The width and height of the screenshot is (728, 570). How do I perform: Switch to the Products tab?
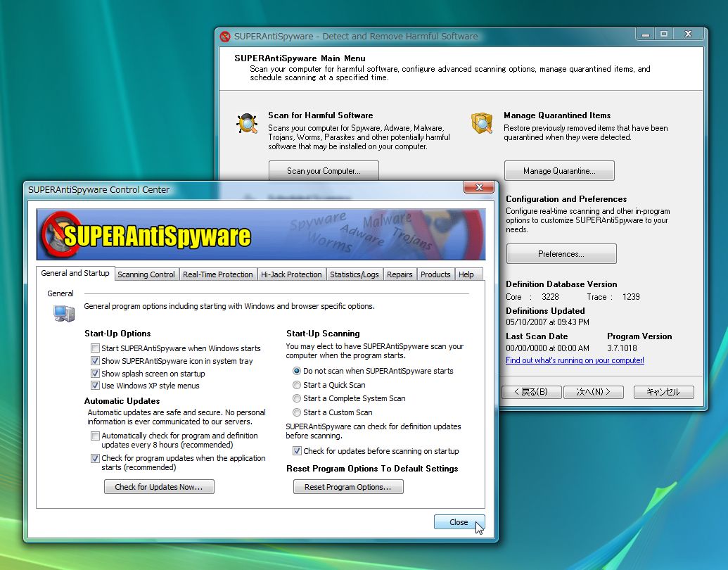click(435, 274)
